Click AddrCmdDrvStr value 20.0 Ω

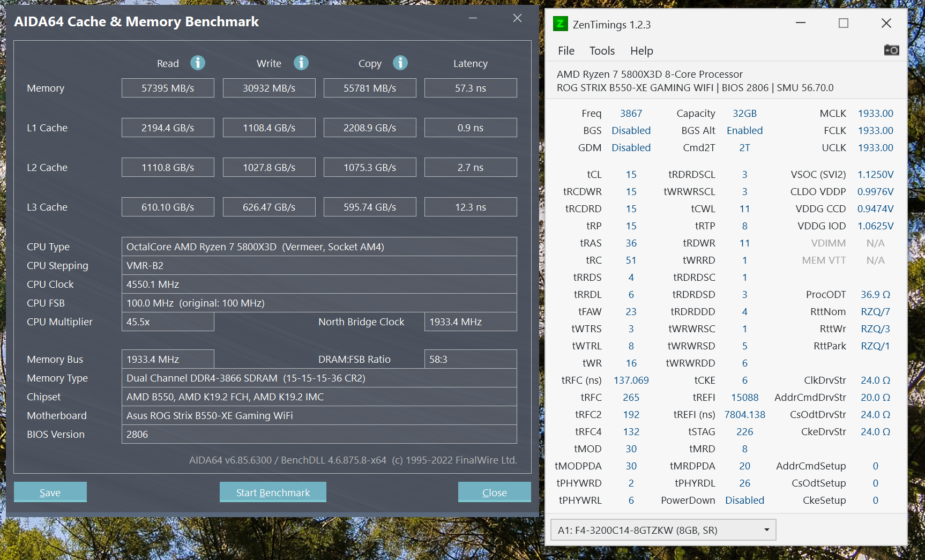[x=876, y=398]
